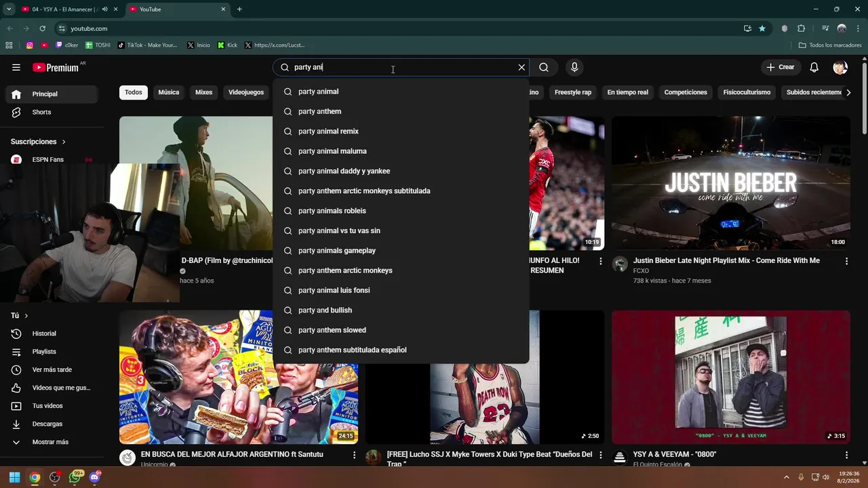Viewport: 868px width, 488px height.
Task: Choose suggestion 'party and bullish'
Action: point(401,310)
